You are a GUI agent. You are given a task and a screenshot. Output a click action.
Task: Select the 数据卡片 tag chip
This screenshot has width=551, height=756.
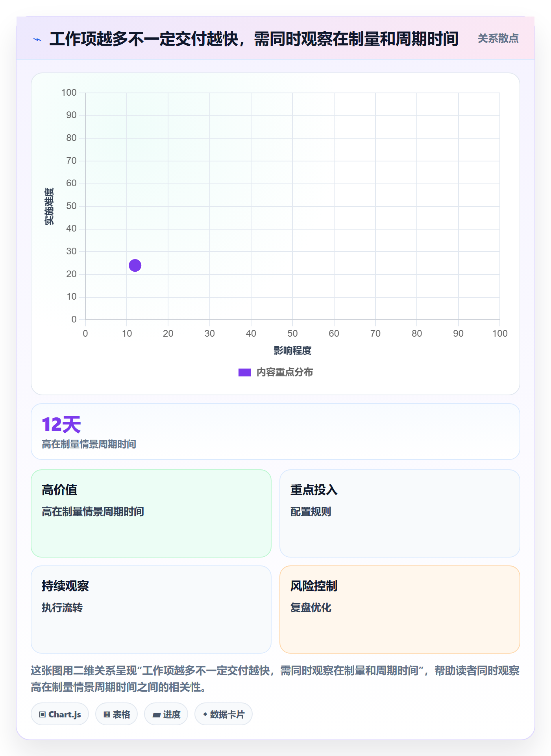pyautogui.click(x=224, y=714)
